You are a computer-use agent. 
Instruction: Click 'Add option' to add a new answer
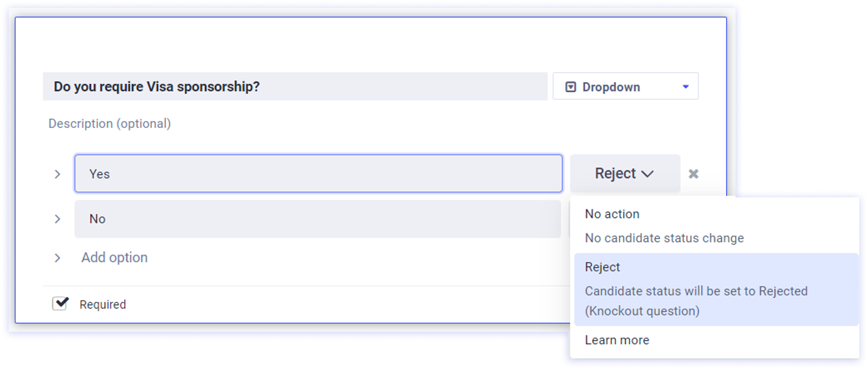115,258
